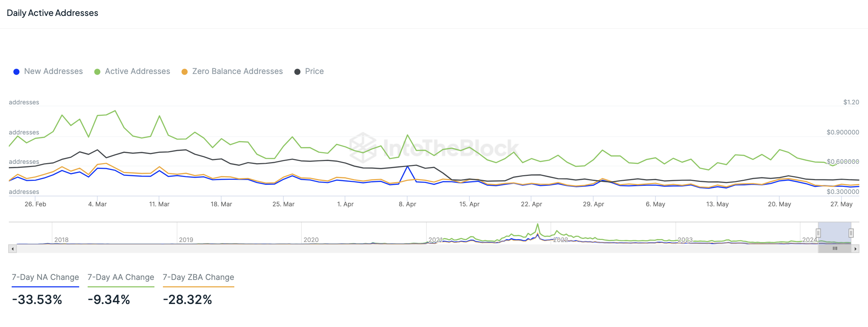Click the Daily Active Addresses title

[52, 13]
